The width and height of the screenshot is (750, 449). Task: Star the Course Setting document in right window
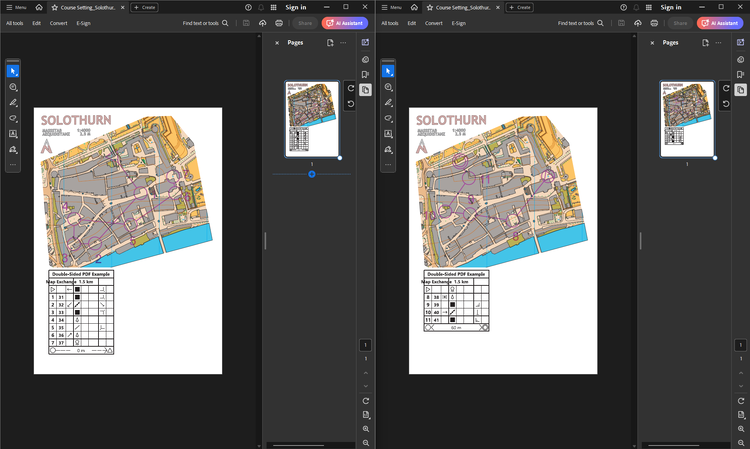(x=430, y=7)
